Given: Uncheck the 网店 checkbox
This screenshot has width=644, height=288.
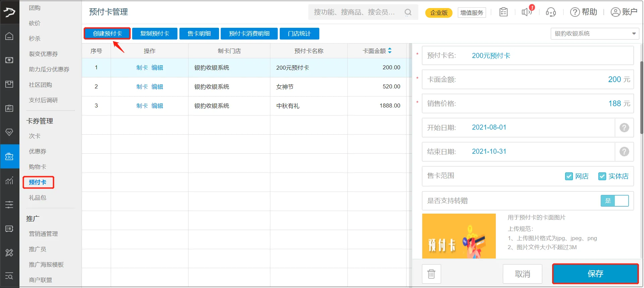Looking at the screenshot, I should pyautogui.click(x=569, y=176).
